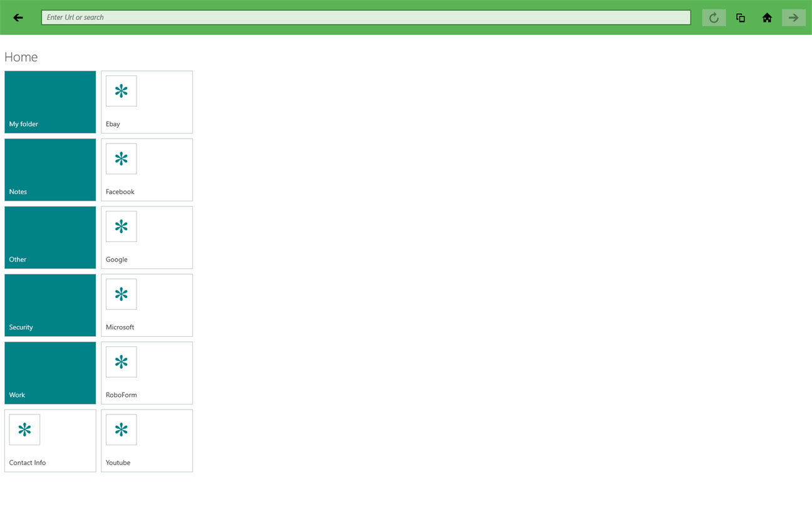Click the refresh page icon

[714, 18]
